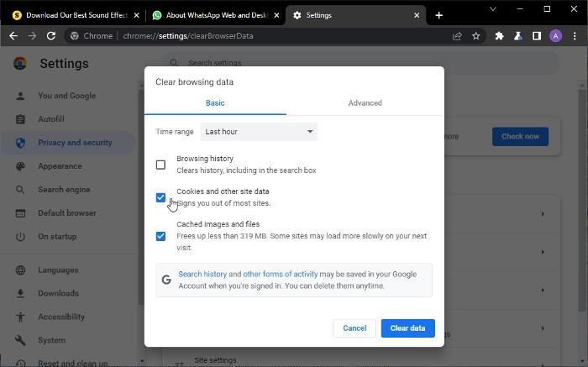Click the browser forward arrow
Image resolution: width=588 pixels, height=367 pixels.
32,36
